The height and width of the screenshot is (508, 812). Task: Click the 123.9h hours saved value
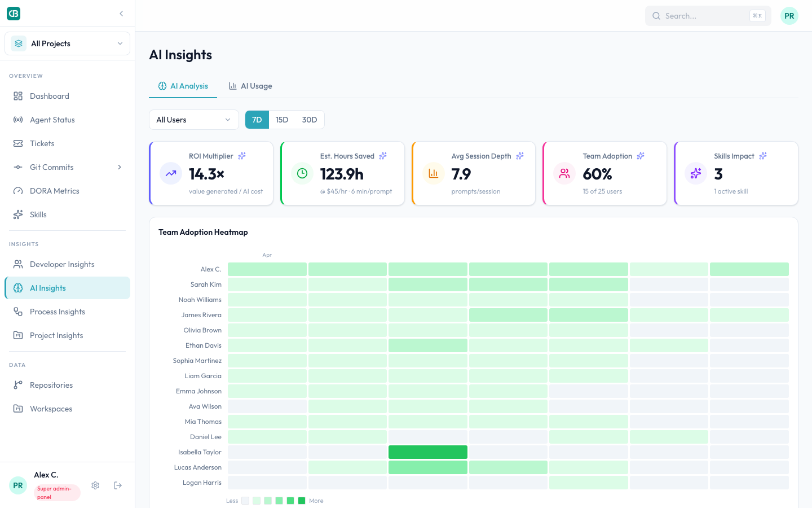point(342,174)
